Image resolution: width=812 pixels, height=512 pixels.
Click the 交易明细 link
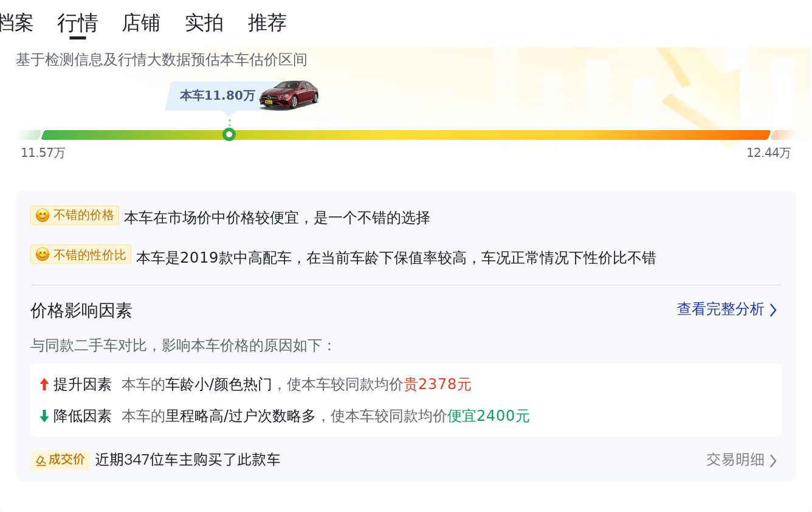pos(735,460)
